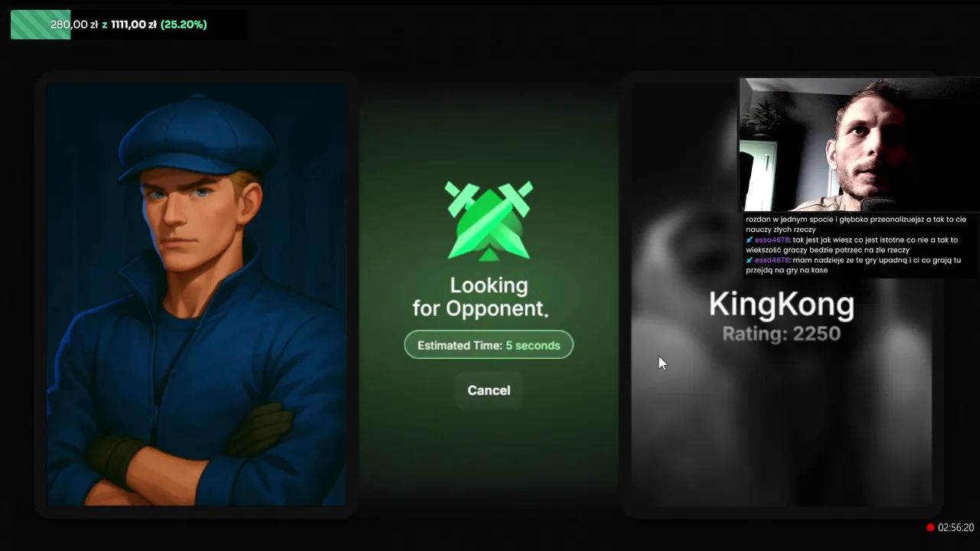Image resolution: width=980 pixels, height=551 pixels.
Task: Click the green striped donation progress bar
Action: click(41, 24)
